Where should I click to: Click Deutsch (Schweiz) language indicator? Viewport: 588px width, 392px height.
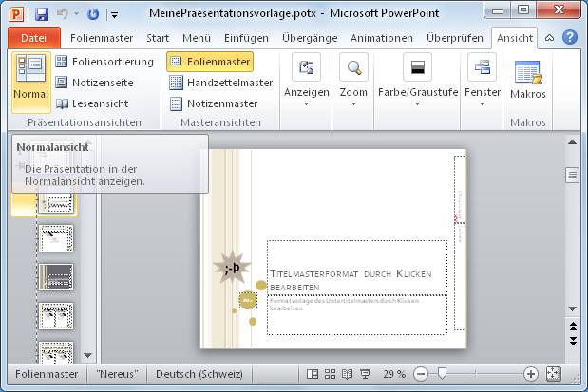tap(199, 374)
